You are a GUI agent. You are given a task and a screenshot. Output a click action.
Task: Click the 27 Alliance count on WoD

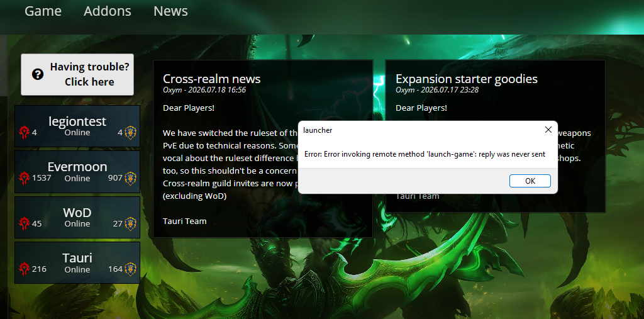118,224
